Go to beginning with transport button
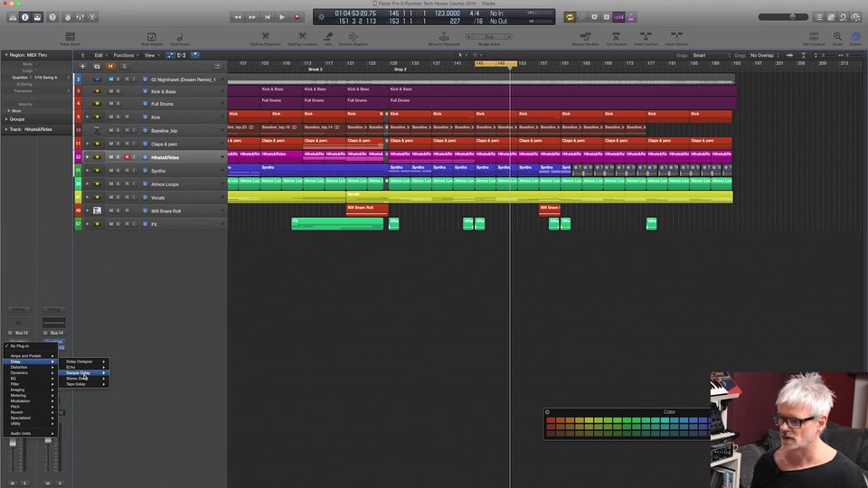 pos(268,17)
